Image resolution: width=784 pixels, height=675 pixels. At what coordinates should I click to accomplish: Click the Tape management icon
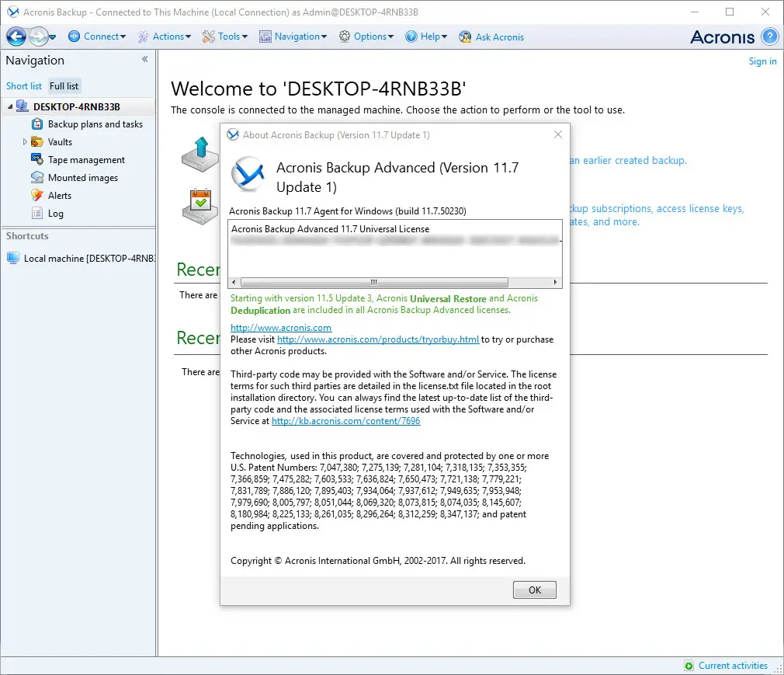click(x=37, y=159)
